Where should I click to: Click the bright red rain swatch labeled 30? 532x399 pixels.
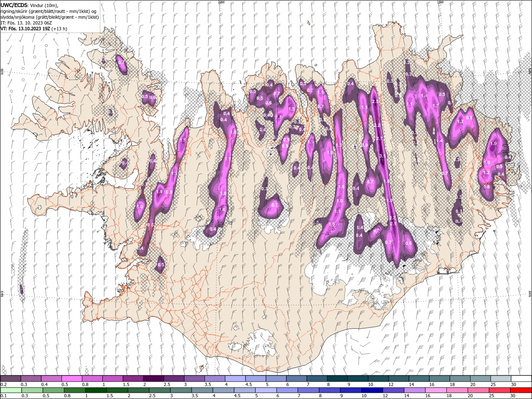[520, 390]
